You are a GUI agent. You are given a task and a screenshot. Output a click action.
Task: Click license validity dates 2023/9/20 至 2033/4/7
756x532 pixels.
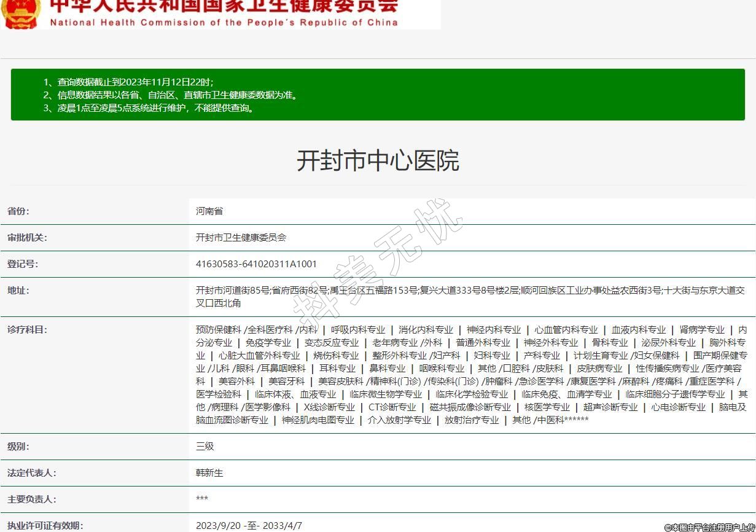(x=249, y=526)
